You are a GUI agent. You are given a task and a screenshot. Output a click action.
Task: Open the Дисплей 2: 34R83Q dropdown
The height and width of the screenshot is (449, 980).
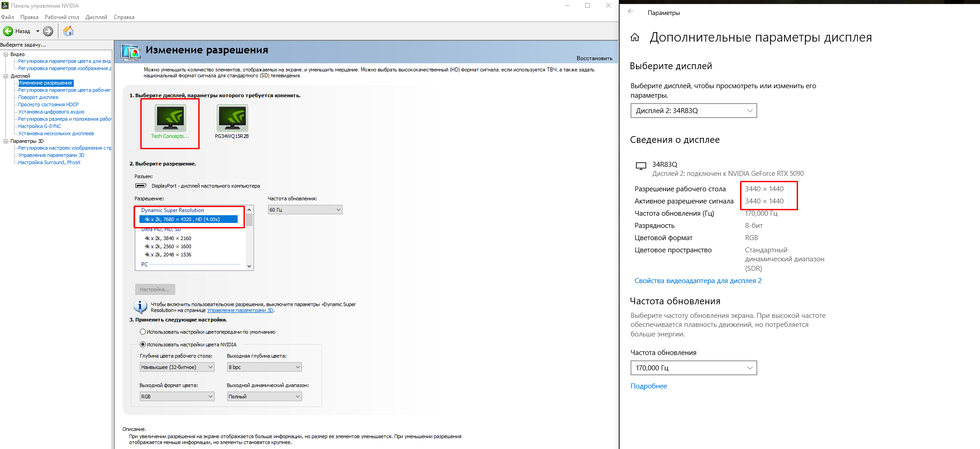693,111
